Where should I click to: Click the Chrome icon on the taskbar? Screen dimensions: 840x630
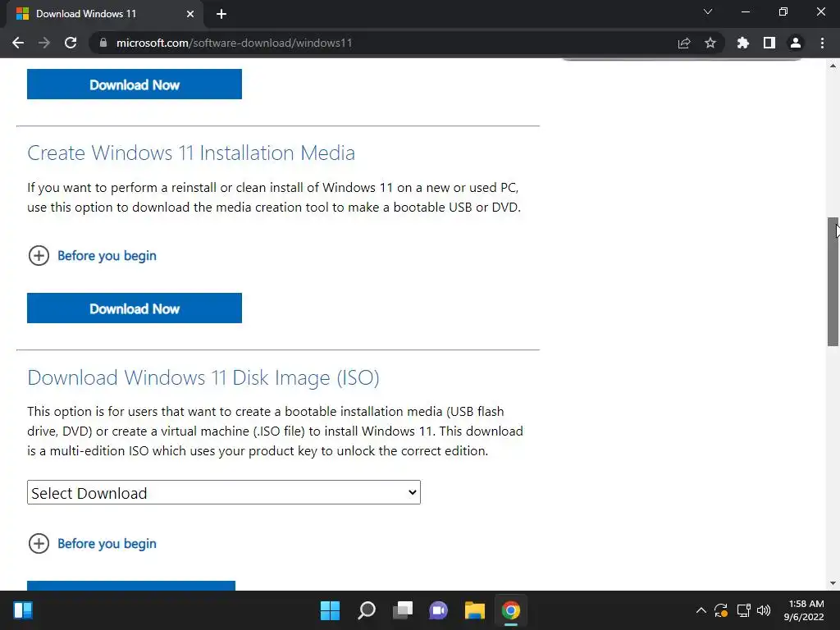pyautogui.click(x=510, y=610)
